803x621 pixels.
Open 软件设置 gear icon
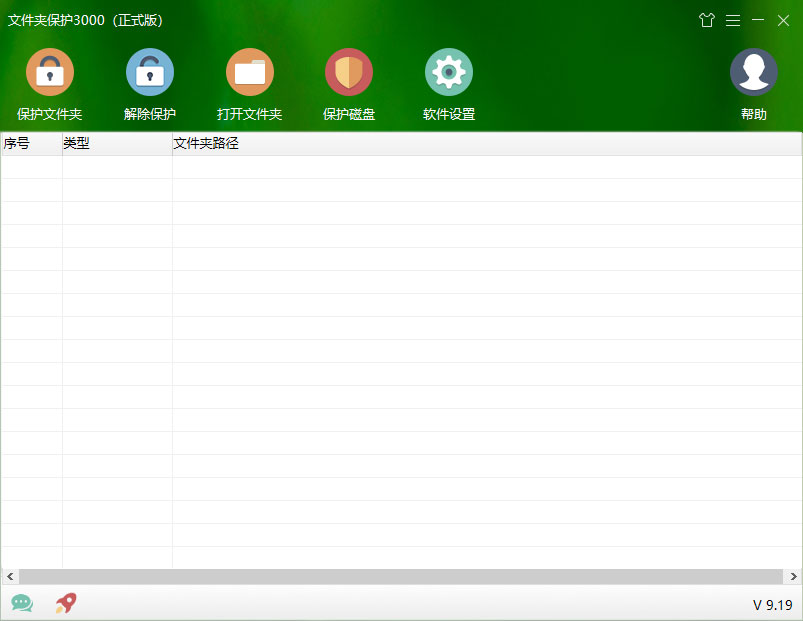tap(449, 72)
